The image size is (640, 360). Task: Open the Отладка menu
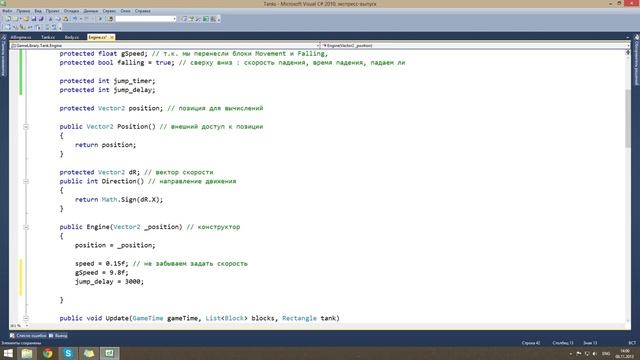[x=71, y=11]
